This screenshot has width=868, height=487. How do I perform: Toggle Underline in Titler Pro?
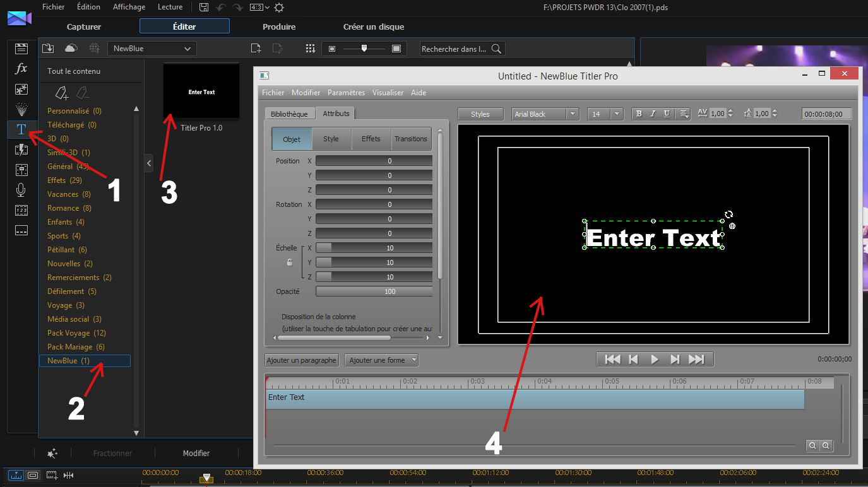click(667, 114)
